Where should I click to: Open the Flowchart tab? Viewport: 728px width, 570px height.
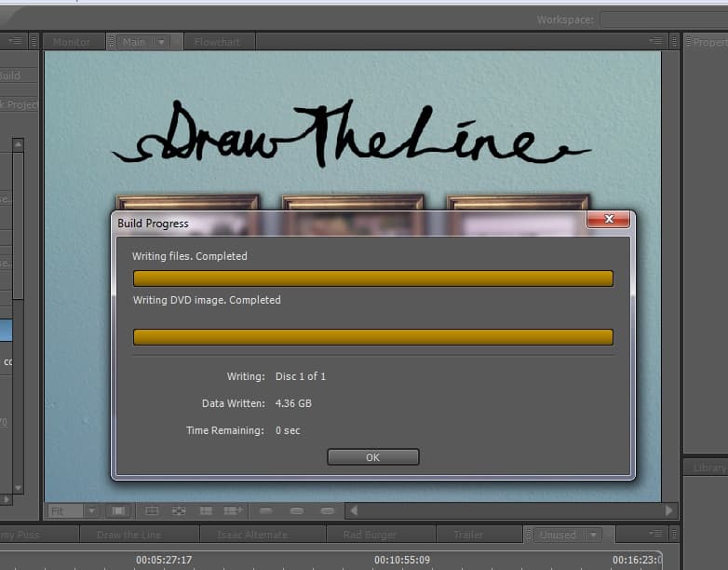218,42
